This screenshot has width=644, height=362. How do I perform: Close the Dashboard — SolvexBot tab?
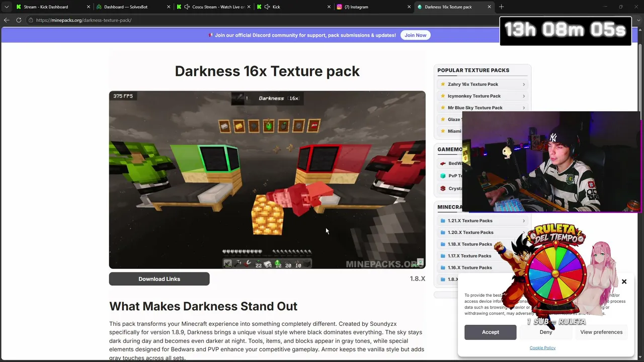[x=169, y=7]
